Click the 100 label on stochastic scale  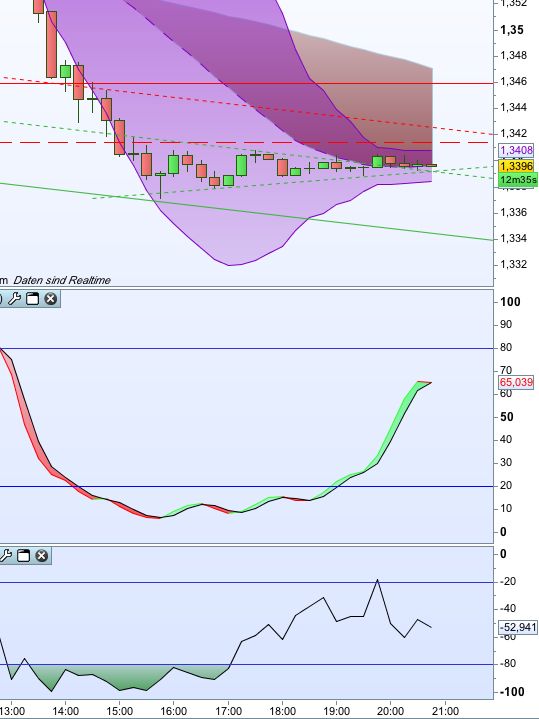[510, 302]
